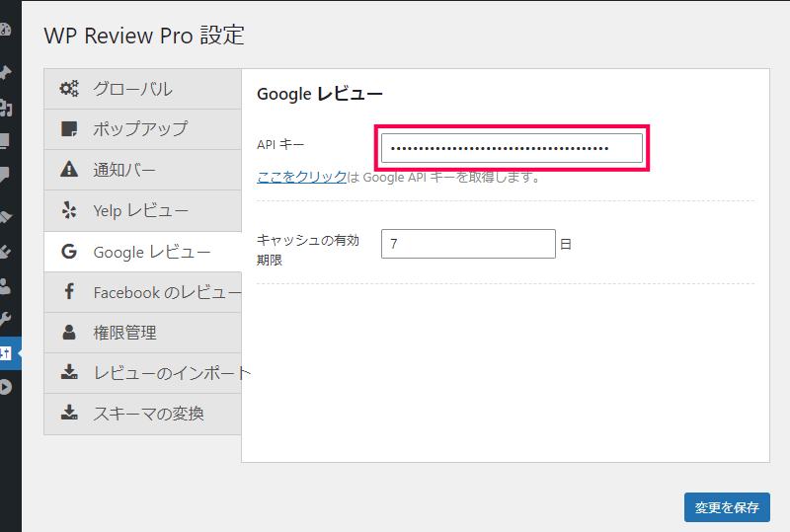Click the user icon beside 権限管理
This screenshot has width=790, height=532.
point(69,332)
